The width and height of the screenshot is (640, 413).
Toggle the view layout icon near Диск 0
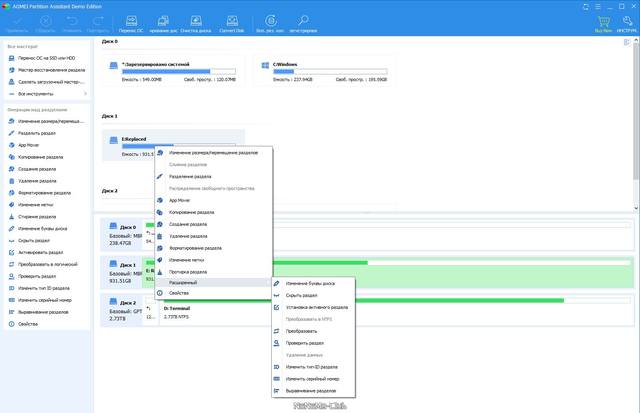coord(627,42)
